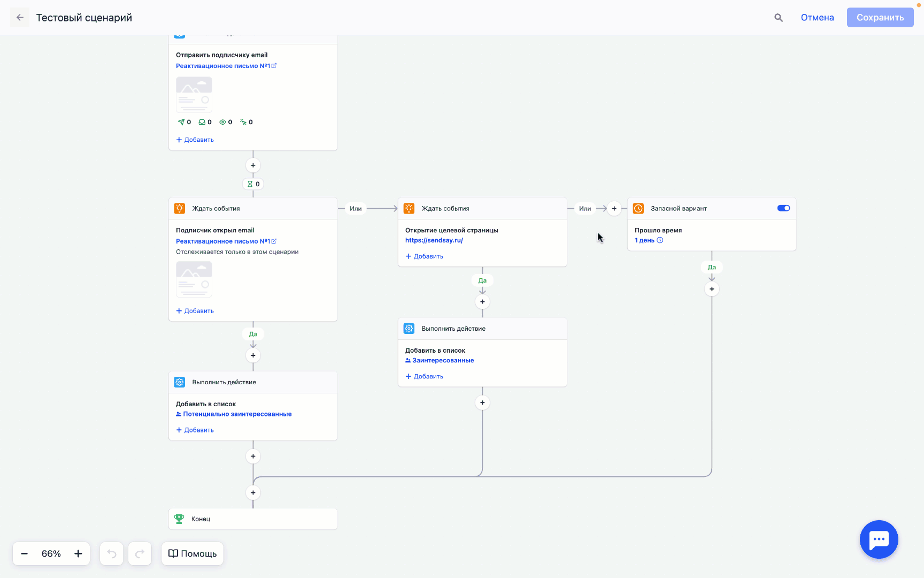Open search with the magnifier icon
This screenshot has width=924, height=578.
coord(779,18)
